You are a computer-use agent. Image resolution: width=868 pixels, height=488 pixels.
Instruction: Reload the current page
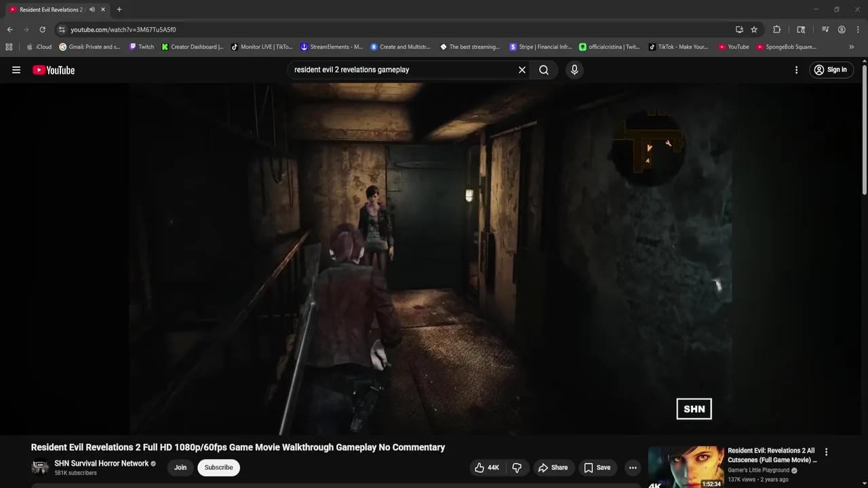coord(42,30)
